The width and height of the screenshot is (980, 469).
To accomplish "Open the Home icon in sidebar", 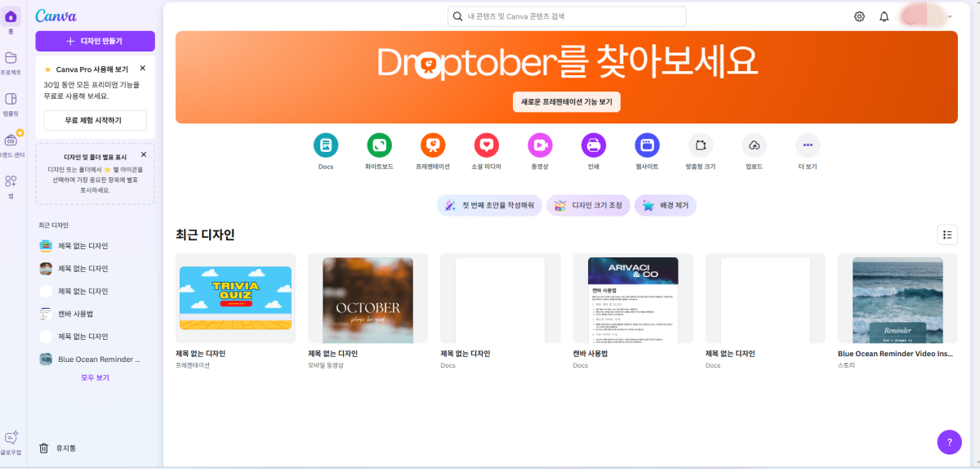I will point(11,16).
